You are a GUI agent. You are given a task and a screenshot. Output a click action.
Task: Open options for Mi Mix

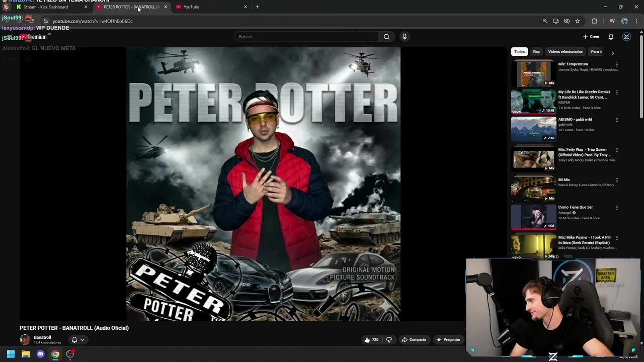pos(617,180)
